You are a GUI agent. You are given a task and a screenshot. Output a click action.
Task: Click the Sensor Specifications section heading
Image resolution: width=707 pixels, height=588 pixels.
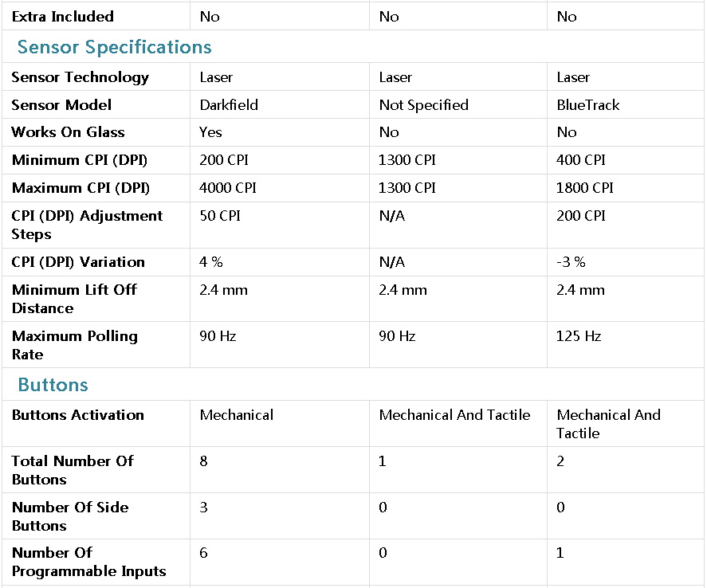(114, 47)
